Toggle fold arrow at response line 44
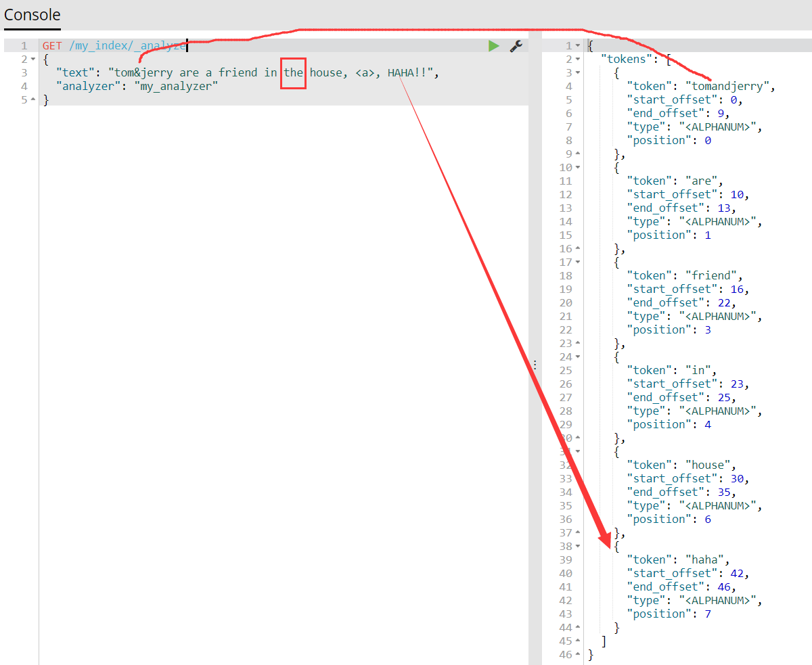Viewport: 812px width, 665px height. (x=577, y=628)
